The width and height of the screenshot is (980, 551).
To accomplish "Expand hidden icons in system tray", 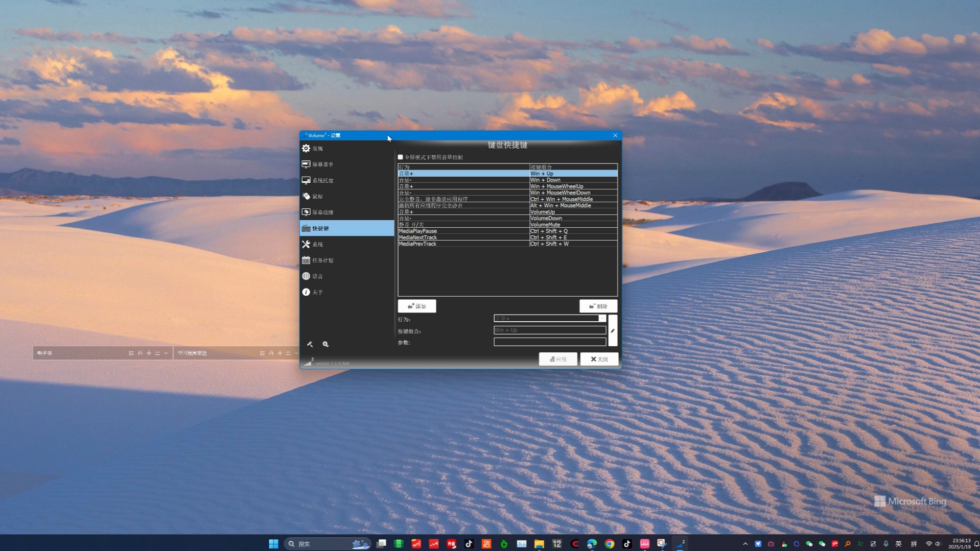I will click(745, 543).
